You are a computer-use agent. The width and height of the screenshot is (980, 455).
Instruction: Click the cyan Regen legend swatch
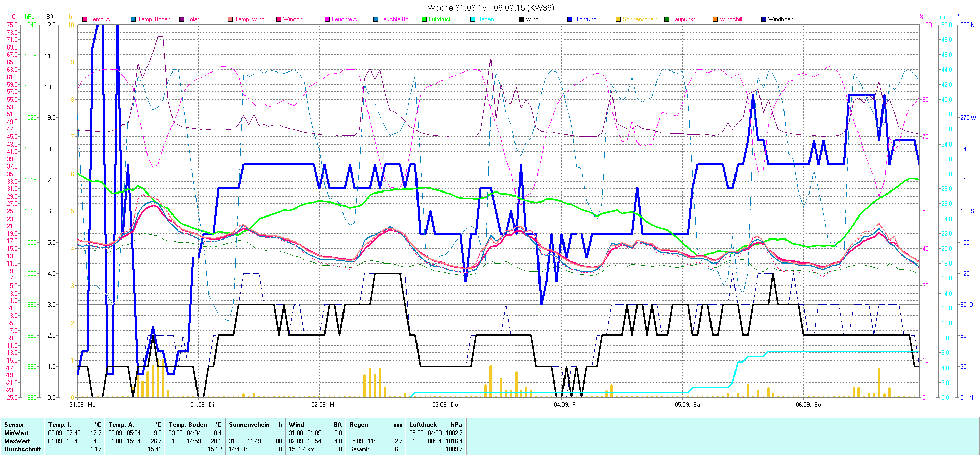(473, 19)
